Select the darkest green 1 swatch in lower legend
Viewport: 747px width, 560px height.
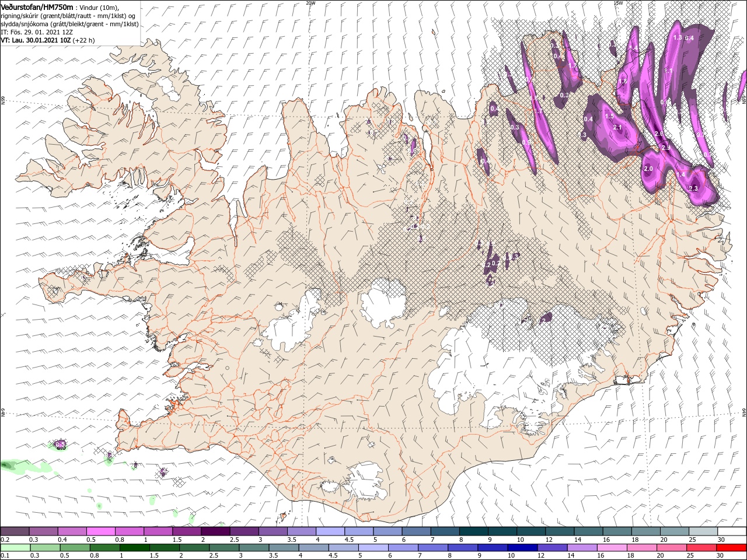(x=134, y=548)
